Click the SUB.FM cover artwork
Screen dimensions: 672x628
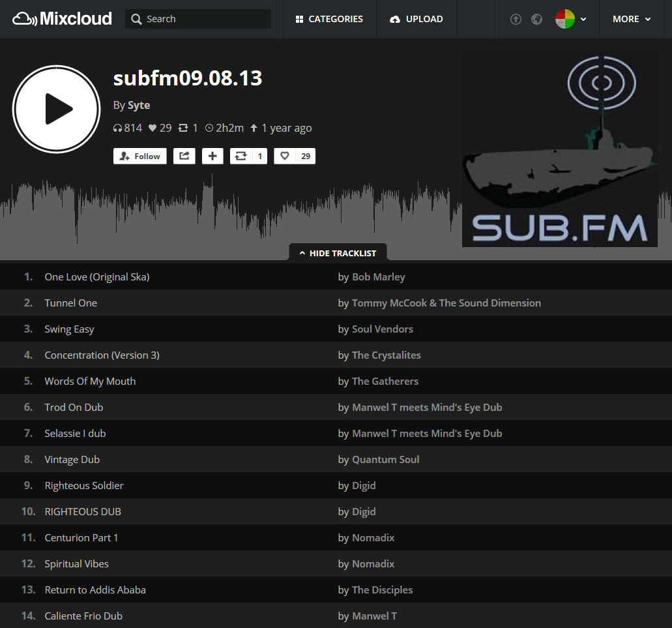pyautogui.click(x=560, y=149)
